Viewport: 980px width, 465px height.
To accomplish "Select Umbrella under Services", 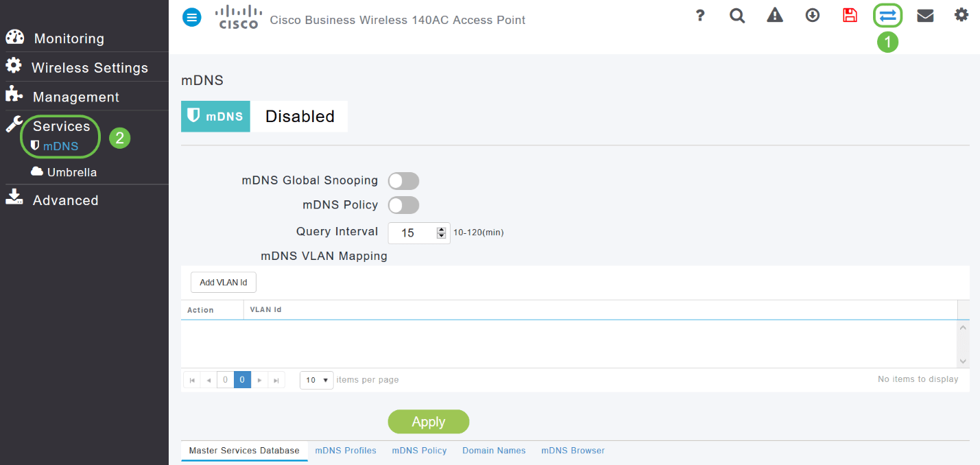I will [71, 172].
